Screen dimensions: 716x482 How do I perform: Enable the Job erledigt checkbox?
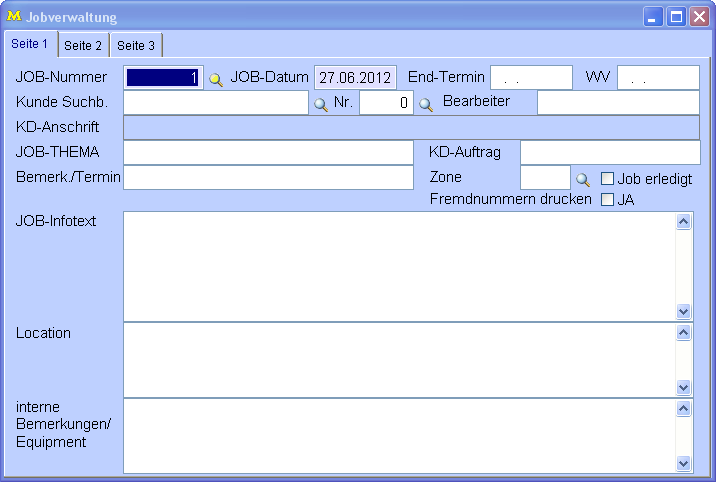tap(607, 179)
